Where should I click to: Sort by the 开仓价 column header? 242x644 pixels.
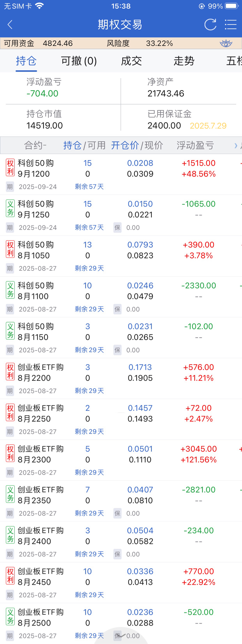[x=125, y=145]
